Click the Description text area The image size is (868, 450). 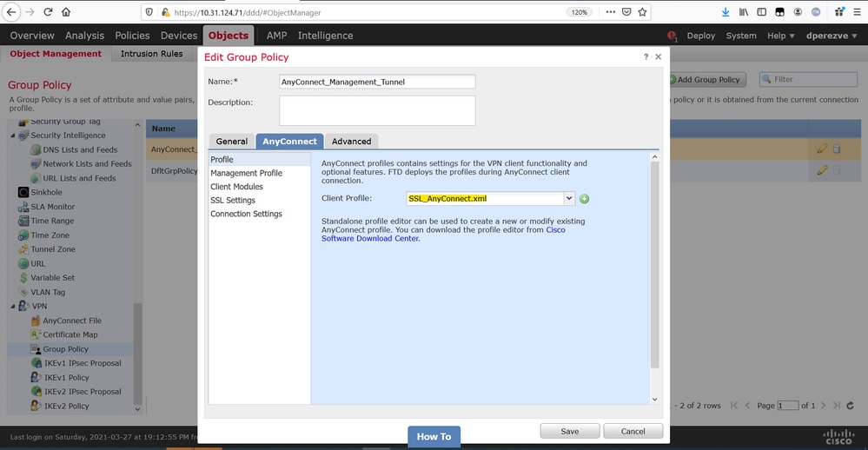click(377, 110)
